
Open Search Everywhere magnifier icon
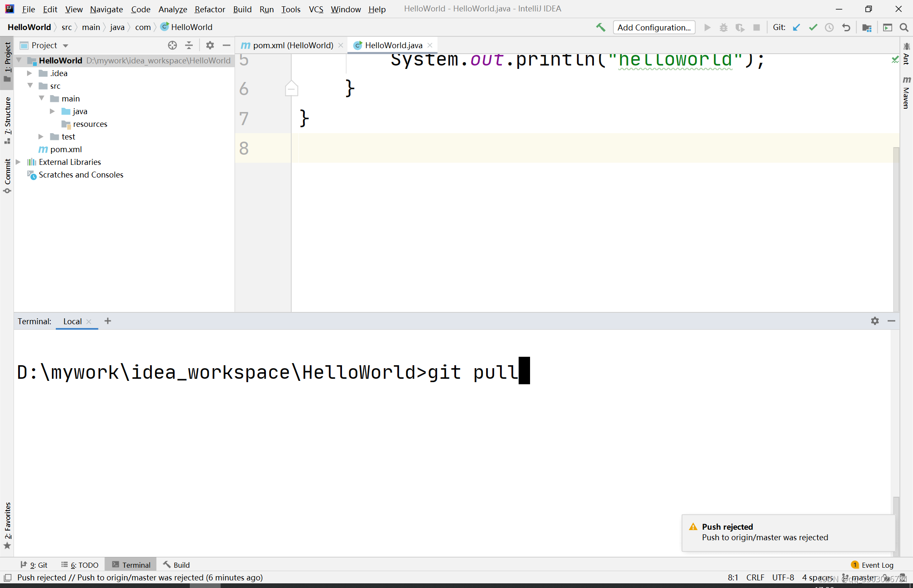904,27
